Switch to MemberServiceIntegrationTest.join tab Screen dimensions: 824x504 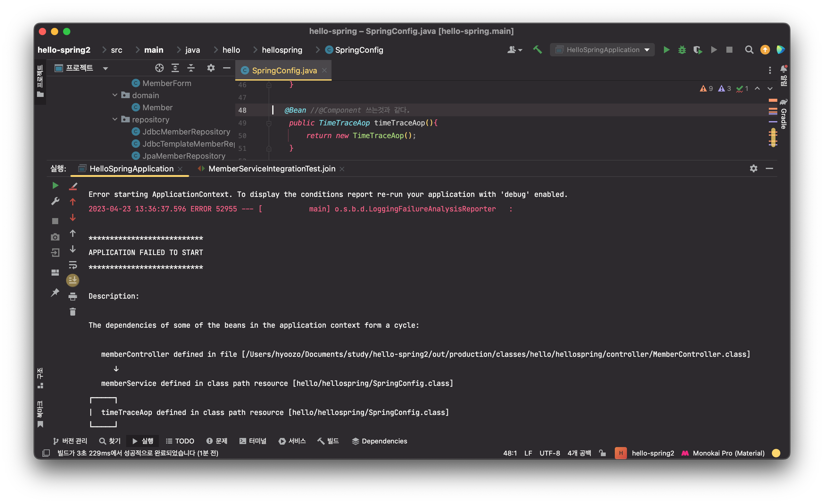pos(272,169)
